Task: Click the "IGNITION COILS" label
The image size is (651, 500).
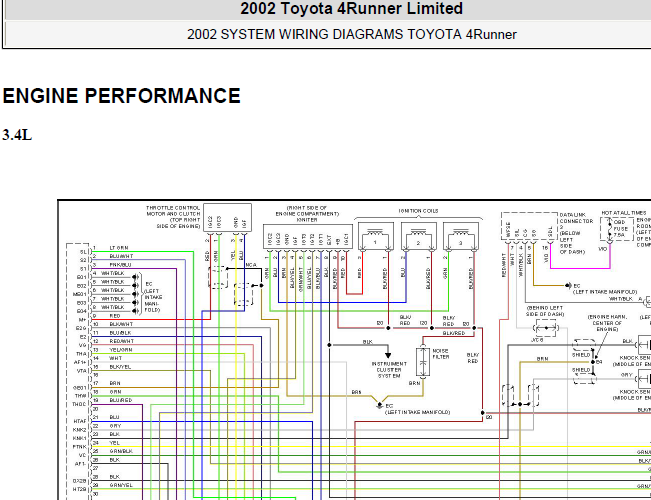Action: 418,211
